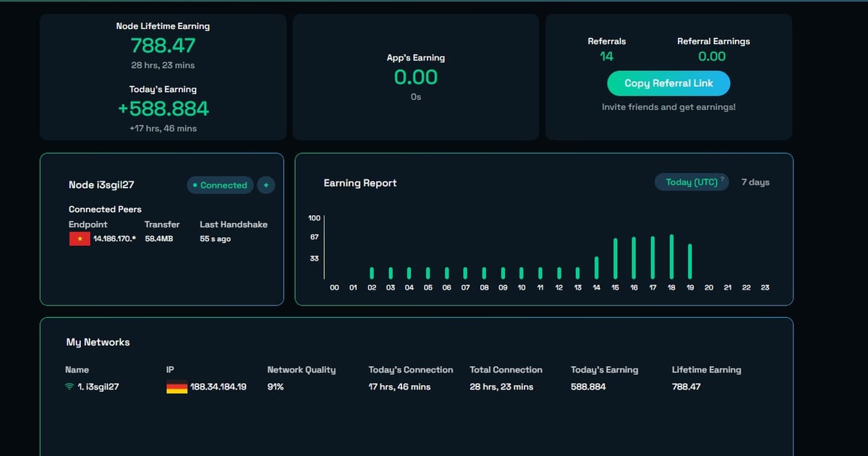This screenshot has height=456, width=868.
Task: Click the Referrals count of 14
Action: click(606, 56)
